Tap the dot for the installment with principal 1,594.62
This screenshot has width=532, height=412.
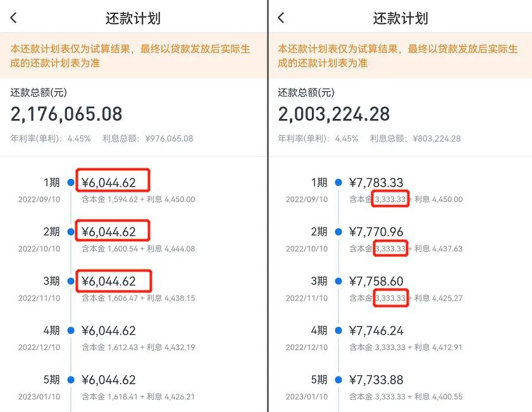[x=71, y=183]
